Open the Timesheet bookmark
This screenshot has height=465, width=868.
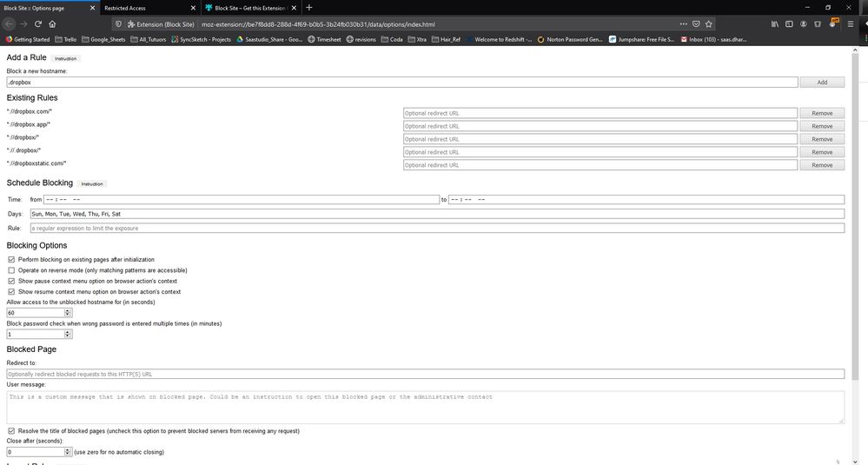(324, 39)
